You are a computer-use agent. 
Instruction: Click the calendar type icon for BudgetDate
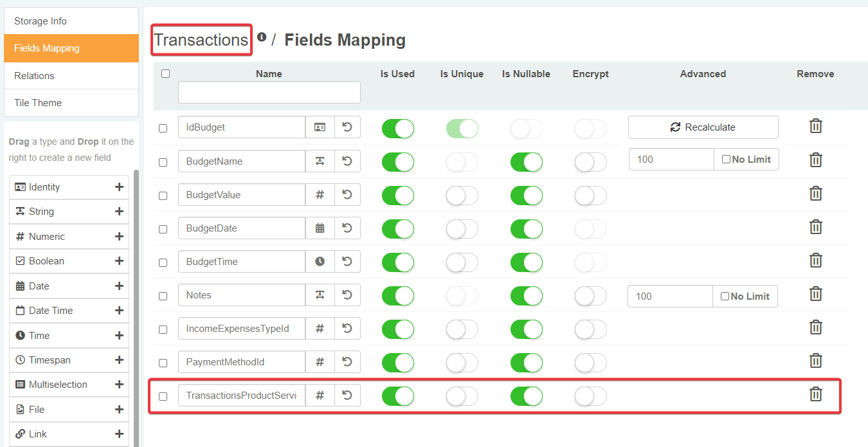320,228
